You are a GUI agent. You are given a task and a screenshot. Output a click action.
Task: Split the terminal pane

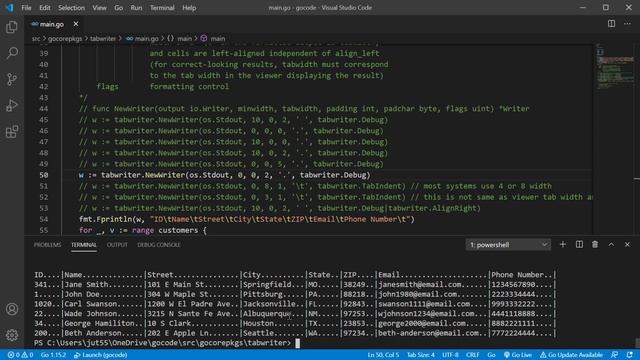[x=579, y=244]
